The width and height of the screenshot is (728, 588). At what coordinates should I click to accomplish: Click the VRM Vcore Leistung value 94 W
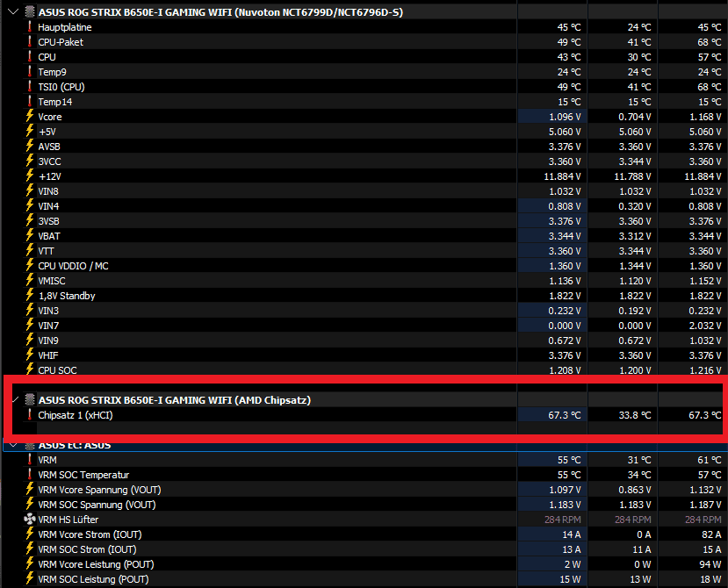tap(710, 564)
